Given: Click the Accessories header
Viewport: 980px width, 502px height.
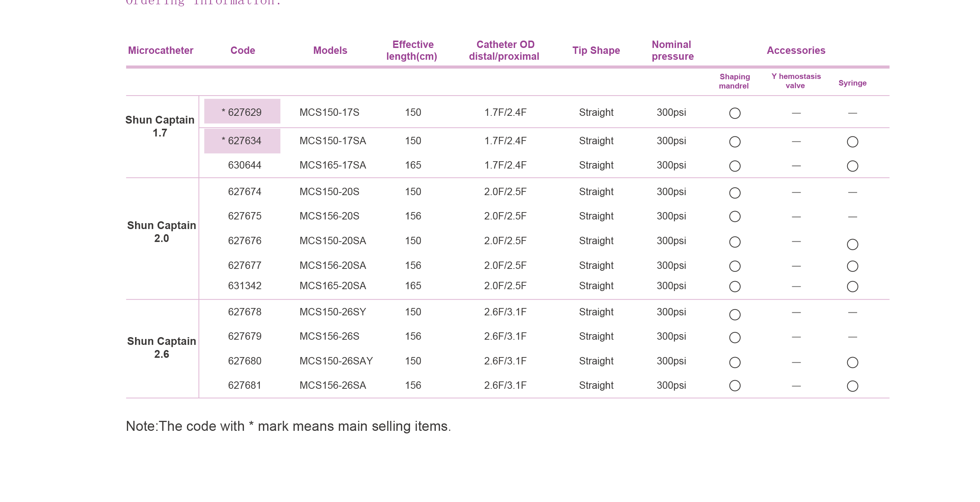Looking at the screenshot, I should click(x=796, y=50).
